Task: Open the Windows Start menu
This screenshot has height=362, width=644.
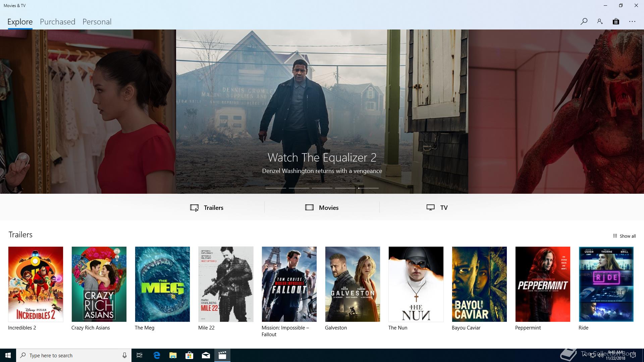Action: (x=8, y=355)
